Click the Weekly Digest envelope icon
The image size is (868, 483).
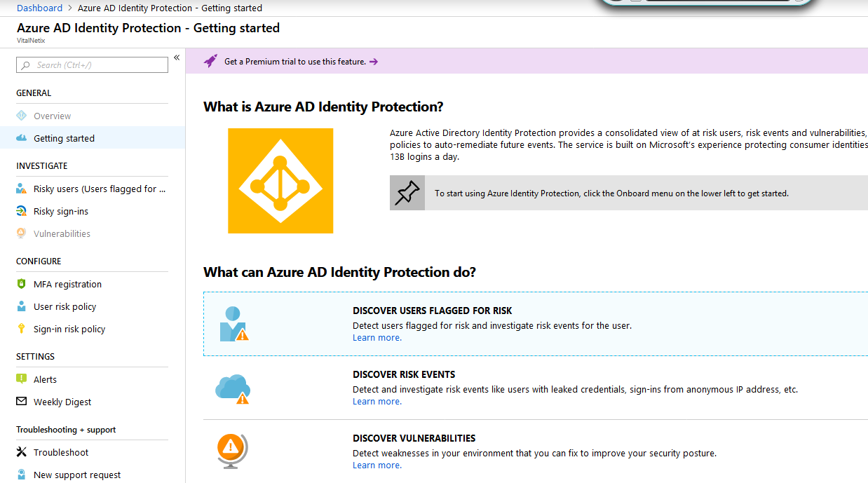21,402
